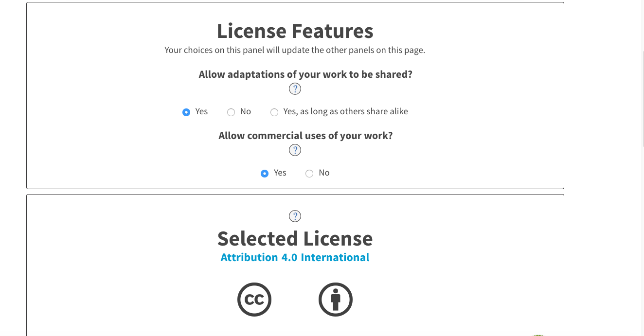Select Yes for sharing adaptations
The width and height of the screenshot is (644, 336).
click(x=186, y=112)
